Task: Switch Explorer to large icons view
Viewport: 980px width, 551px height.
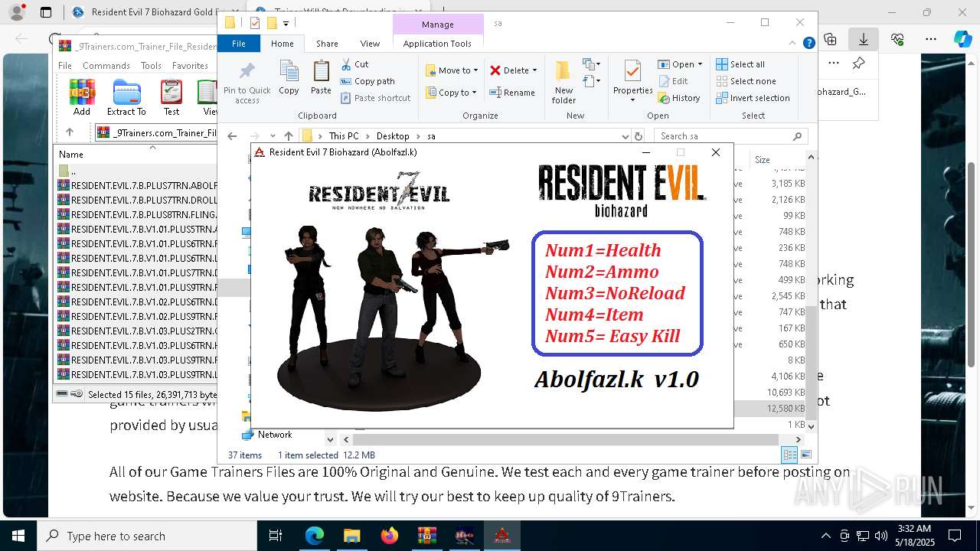Action: tap(805, 455)
